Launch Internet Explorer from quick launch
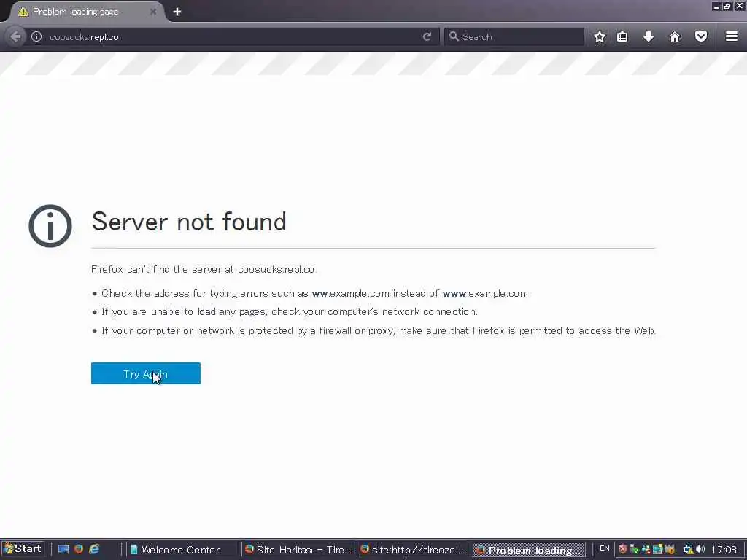747x560 pixels. (x=95, y=550)
